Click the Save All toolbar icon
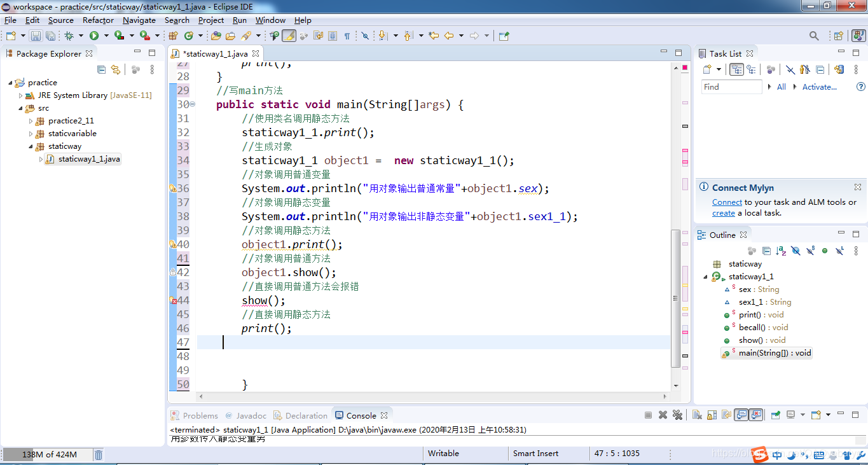The width and height of the screenshot is (868, 465). coord(50,36)
